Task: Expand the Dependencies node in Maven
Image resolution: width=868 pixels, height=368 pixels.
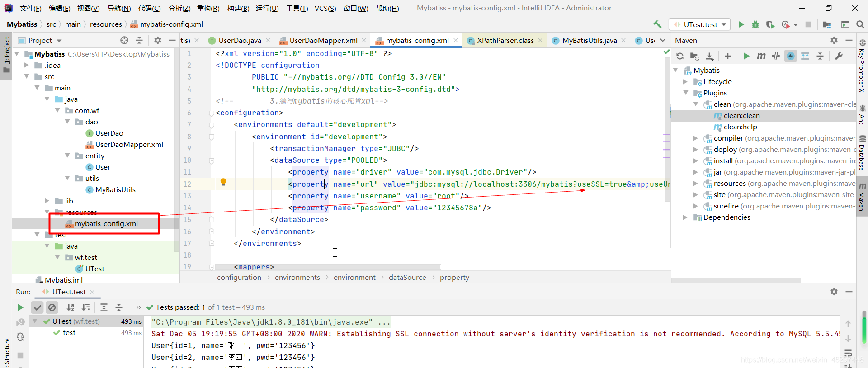Action: [685, 217]
